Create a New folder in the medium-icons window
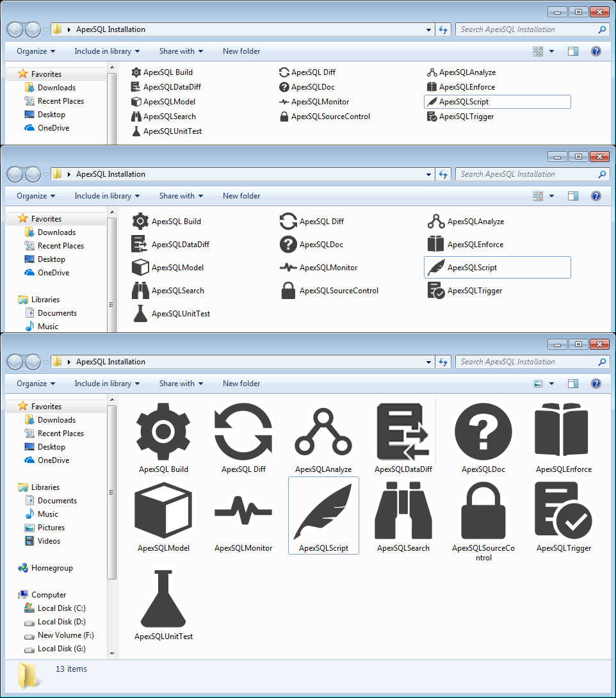The image size is (616, 698). click(x=241, y=196)
